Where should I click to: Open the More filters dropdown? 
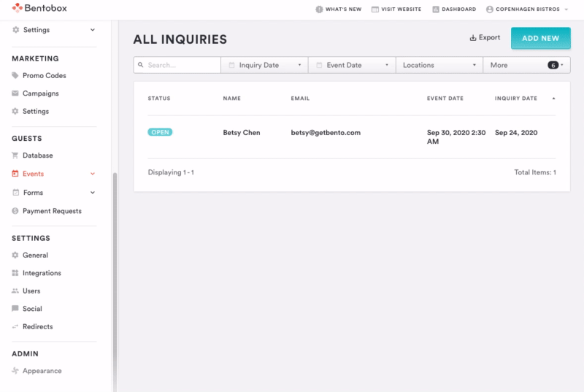[526, 65]
